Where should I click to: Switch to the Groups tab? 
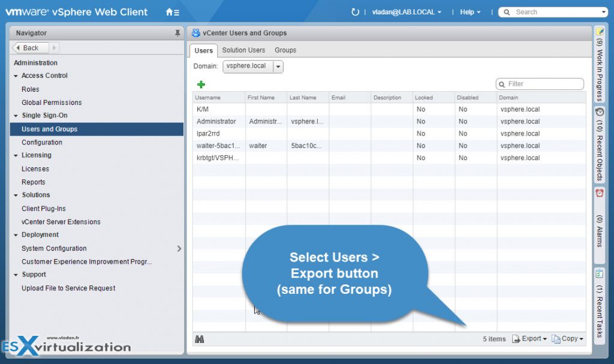[x=285, y=50]
